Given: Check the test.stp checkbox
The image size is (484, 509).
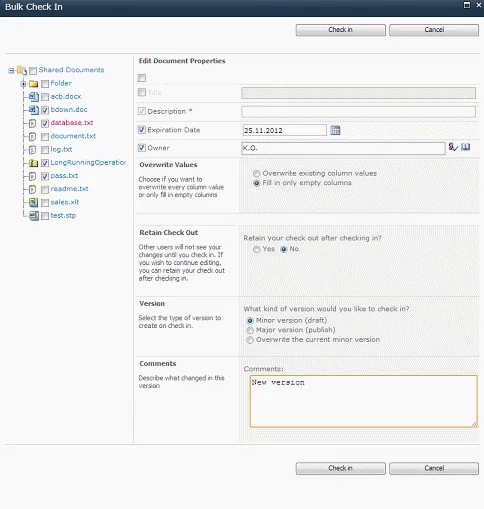Looking at the screenshot, I should (x=45, y=216).
